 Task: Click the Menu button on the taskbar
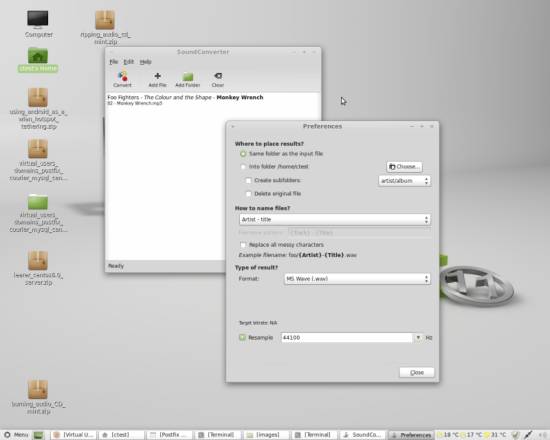click(x=16, y=435)
